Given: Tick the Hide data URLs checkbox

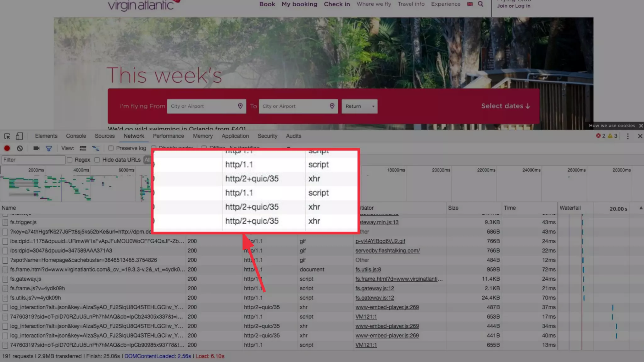Looking at the screenshot, I should pyautogui.click(x=97, y=160).
